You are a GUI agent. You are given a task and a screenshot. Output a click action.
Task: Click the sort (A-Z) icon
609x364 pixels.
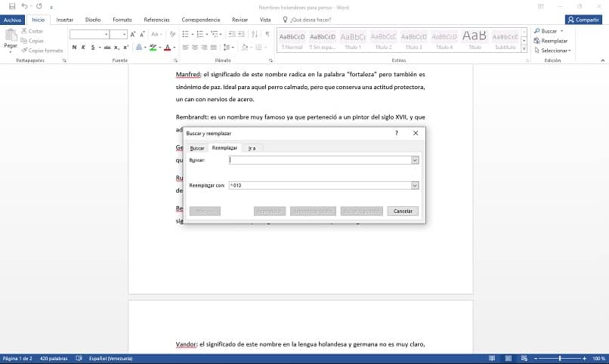point(255,35)
